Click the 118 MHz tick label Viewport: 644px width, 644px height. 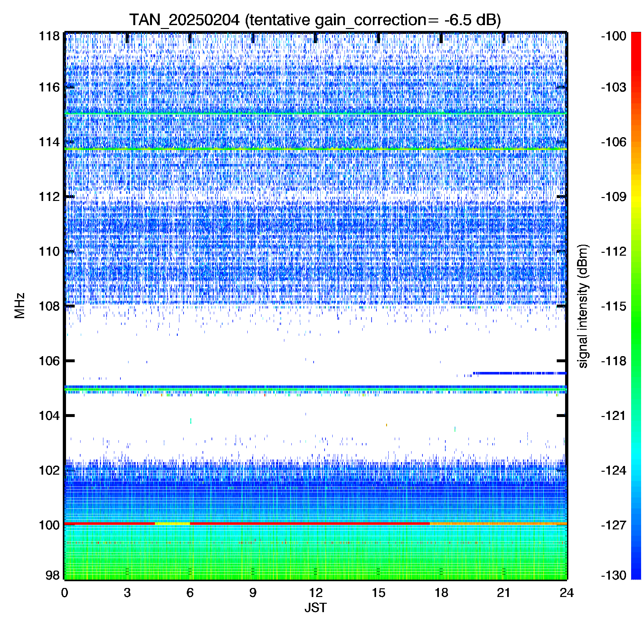pyautogui.click(x=49, y=36)
